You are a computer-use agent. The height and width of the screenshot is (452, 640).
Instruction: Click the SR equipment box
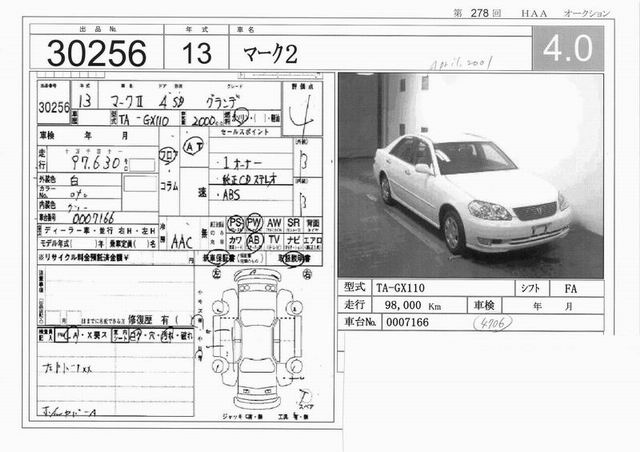[293, 225]
